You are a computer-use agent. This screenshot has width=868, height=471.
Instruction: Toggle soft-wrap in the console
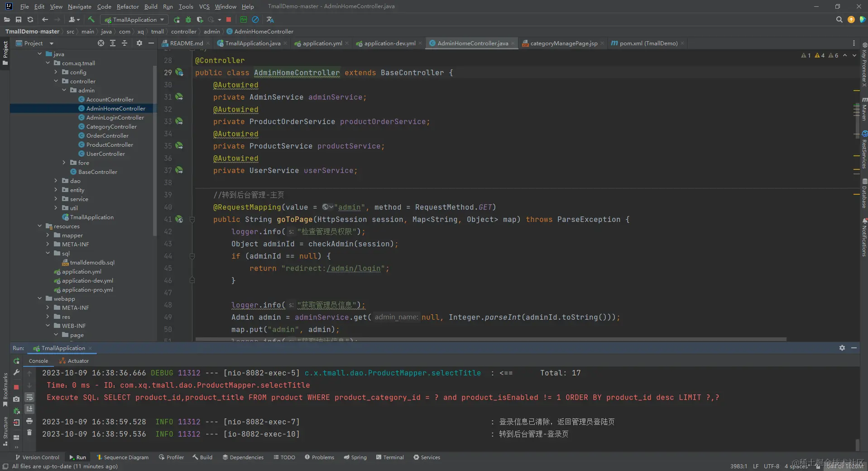pyautogui.click(x=29, y=397)
